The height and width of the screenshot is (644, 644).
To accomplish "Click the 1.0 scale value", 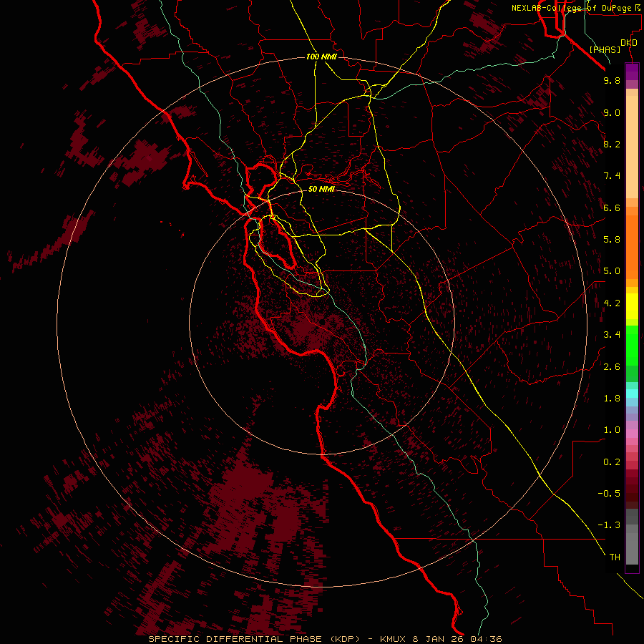I will (612, 430).
